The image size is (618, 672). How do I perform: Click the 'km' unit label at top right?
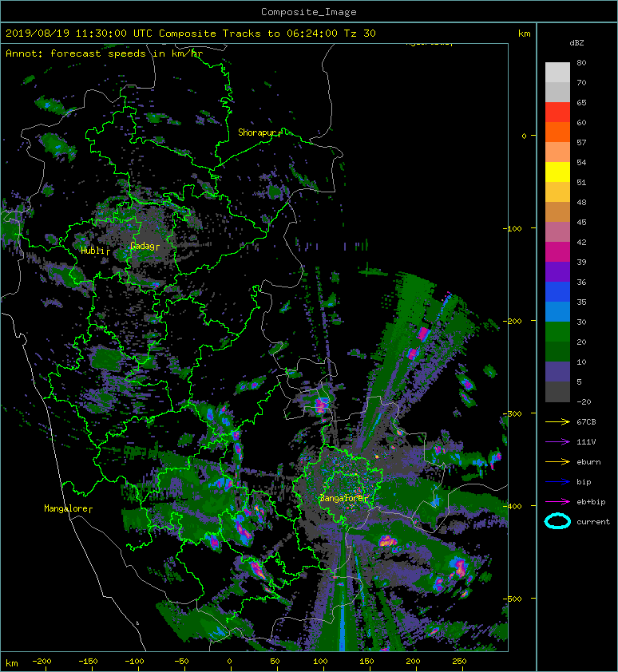(525, 34)
